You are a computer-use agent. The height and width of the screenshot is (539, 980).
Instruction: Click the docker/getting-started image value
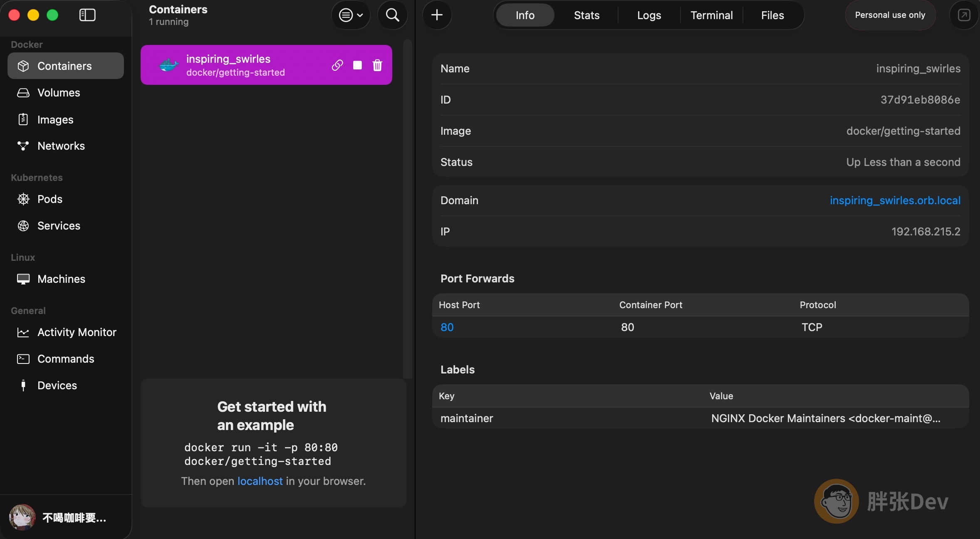tap(903, 131)
